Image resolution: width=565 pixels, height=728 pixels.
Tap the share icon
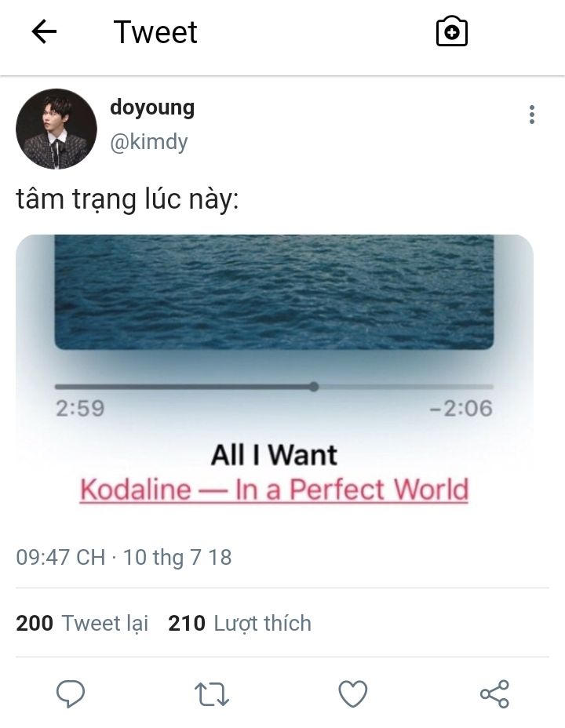tap(494, 693)
